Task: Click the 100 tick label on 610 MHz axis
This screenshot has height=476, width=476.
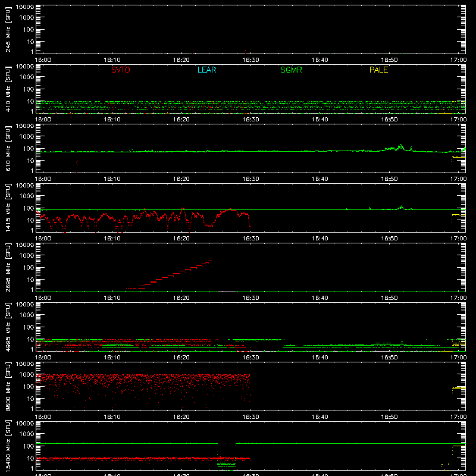Action: click(29, 149)
